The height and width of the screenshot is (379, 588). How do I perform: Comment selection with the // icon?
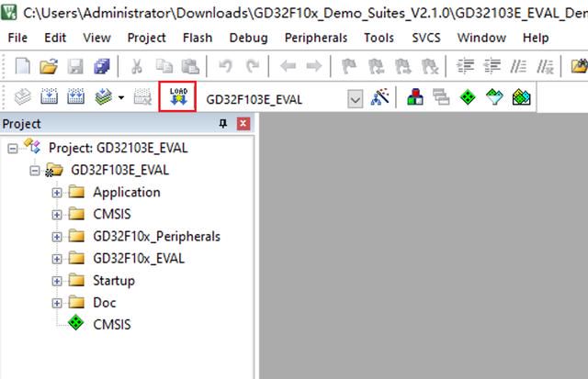coord(518,66)
